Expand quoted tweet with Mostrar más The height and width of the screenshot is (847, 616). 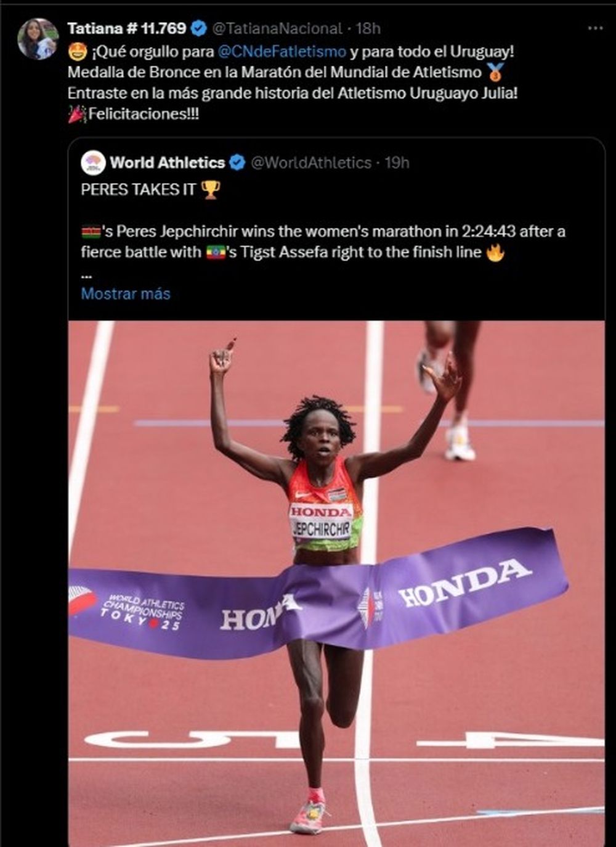pos(126,293)
